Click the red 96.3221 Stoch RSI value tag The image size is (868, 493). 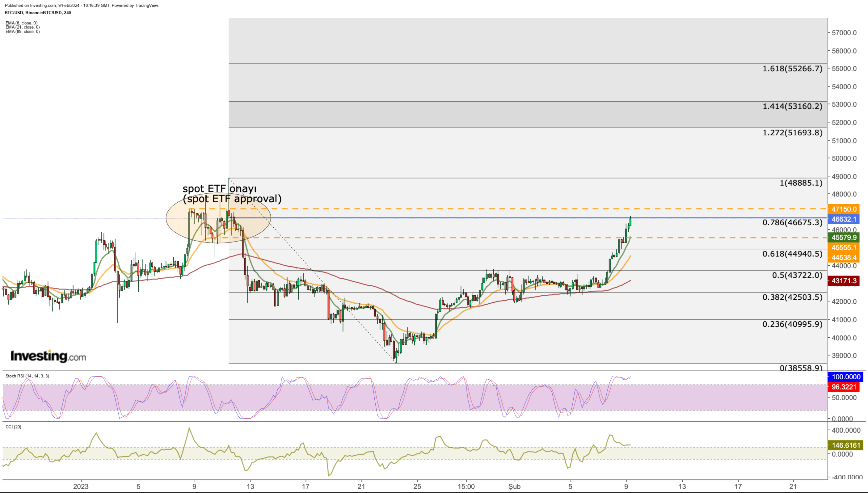844,387
